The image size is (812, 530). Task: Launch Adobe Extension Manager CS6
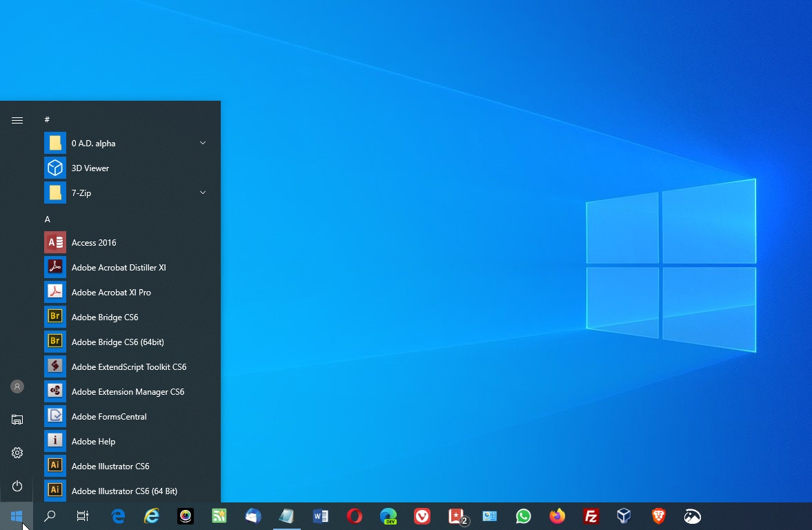128,392
